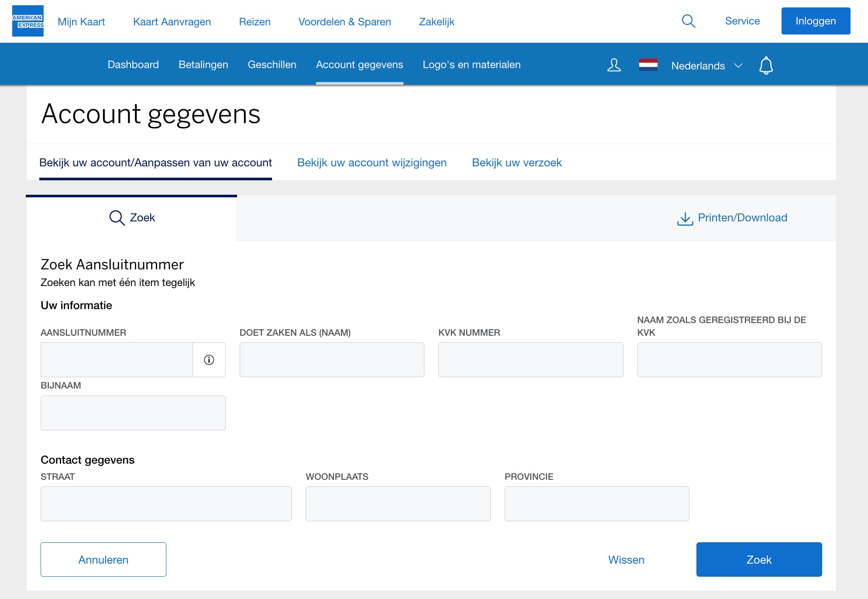Open the Service menu
868x599 pixels.
pos(742,21)
